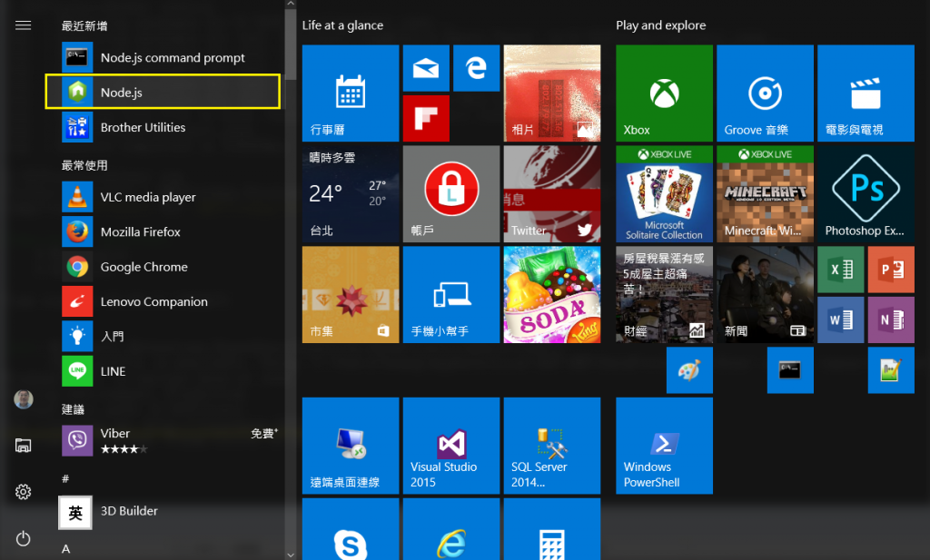
Task: Launch the Excel tile
Action: [840, 270]
